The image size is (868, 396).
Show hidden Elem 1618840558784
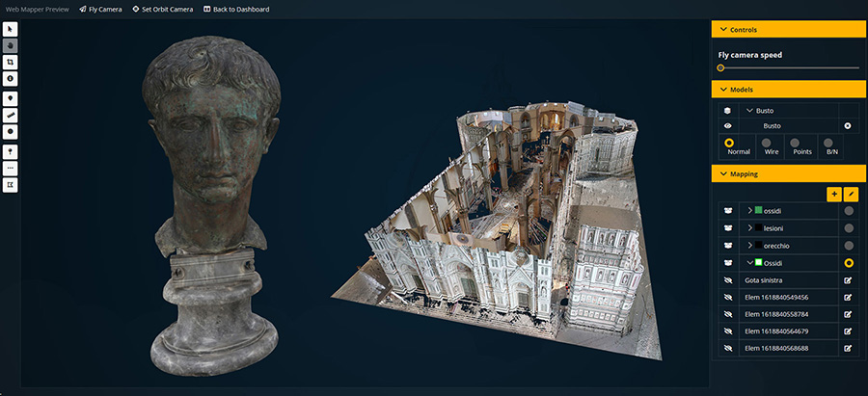click(728, 314)
